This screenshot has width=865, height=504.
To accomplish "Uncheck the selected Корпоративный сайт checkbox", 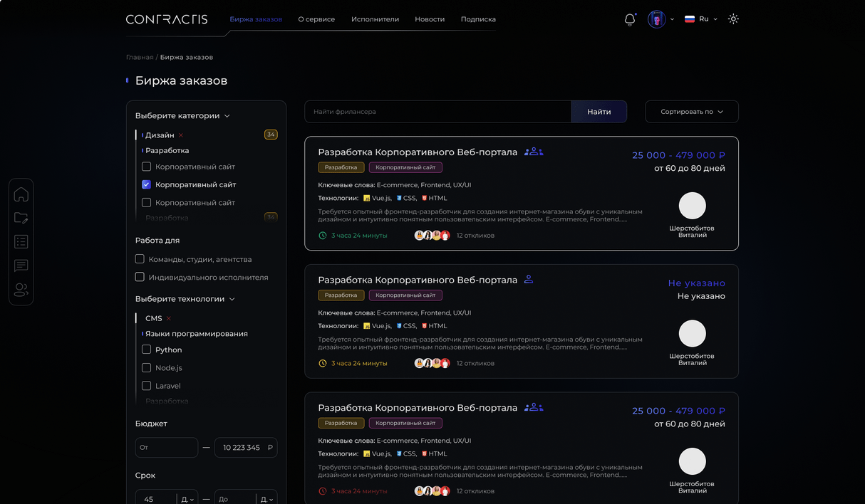I will [x=146, y=184].
